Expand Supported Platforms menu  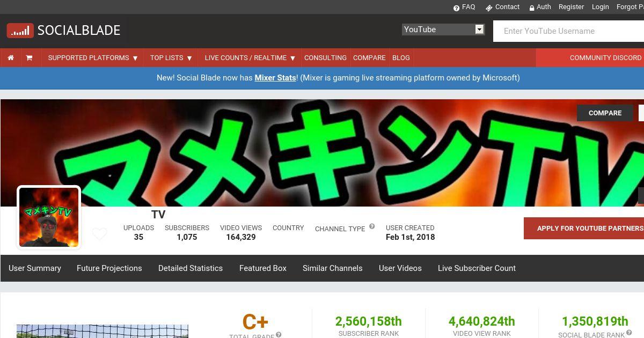pos(93,57)
